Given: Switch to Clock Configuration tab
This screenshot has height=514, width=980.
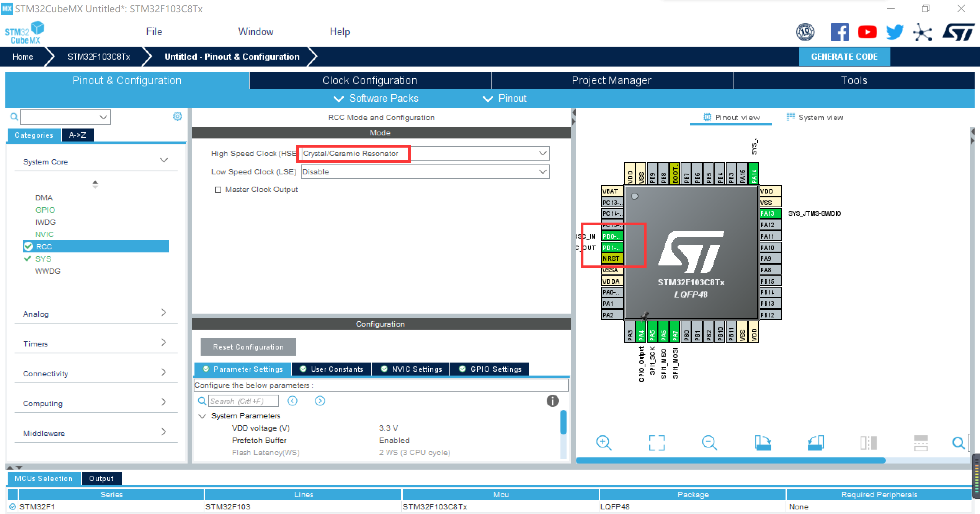Looking at the screenshot, I should 370,80.
